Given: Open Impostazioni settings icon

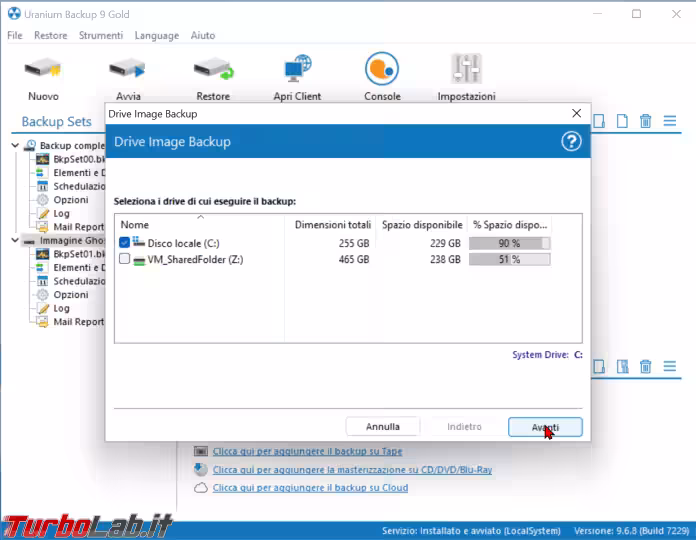Looking at the screenshot, I should [467, 69].
